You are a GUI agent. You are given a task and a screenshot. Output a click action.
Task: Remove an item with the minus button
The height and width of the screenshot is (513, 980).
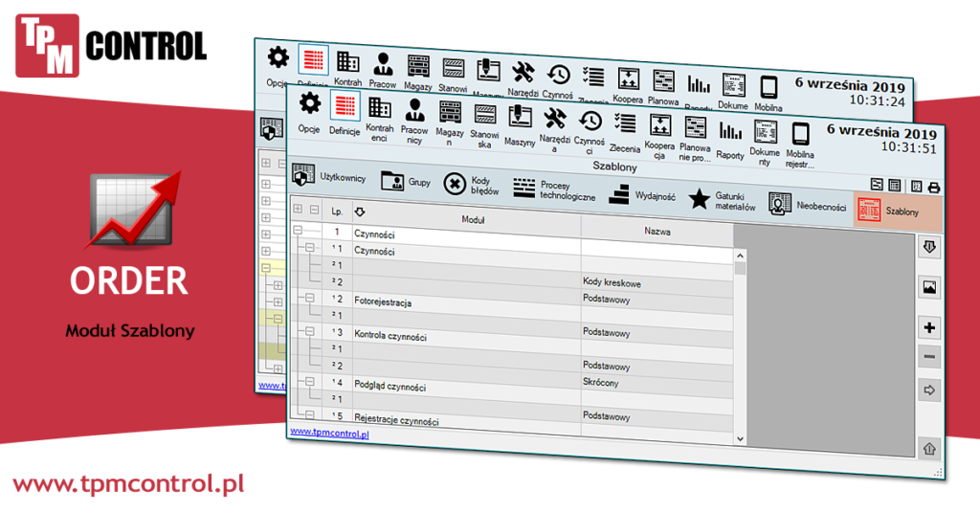(929, 357)
